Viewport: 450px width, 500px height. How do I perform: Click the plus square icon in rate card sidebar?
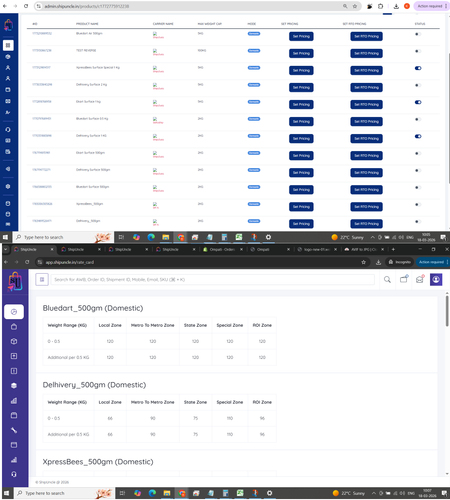point(14,356)
